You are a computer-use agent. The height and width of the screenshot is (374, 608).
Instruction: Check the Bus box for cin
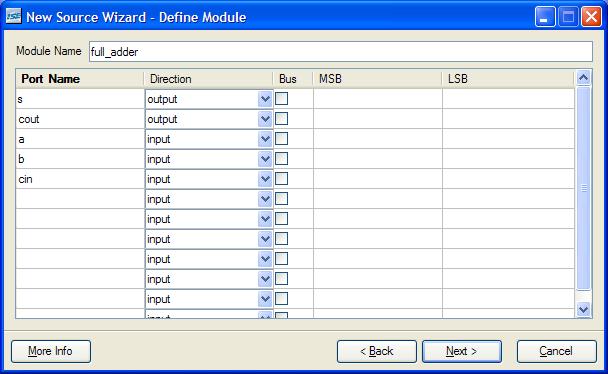pyautogui.click(x=282, y=179)
